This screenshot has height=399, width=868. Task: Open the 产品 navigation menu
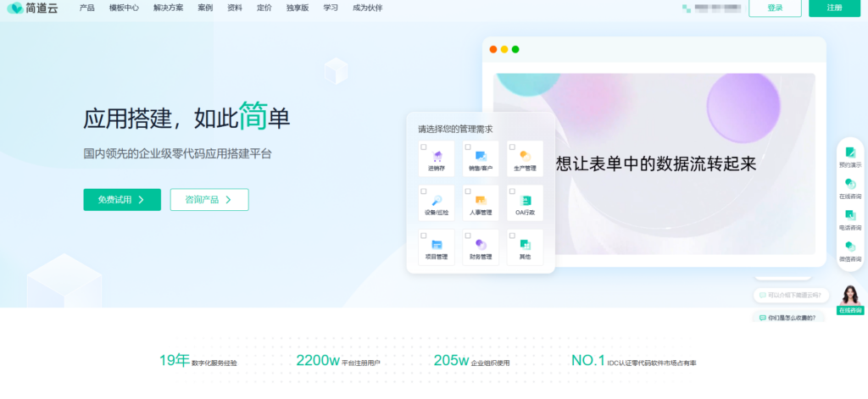[x=86, y=8]
